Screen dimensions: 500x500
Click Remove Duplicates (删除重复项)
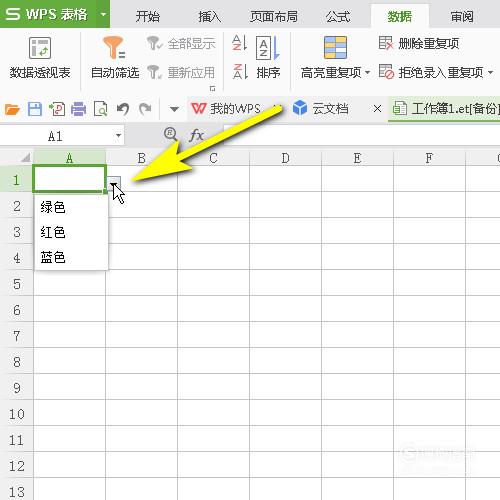click(x=419, y=44)
